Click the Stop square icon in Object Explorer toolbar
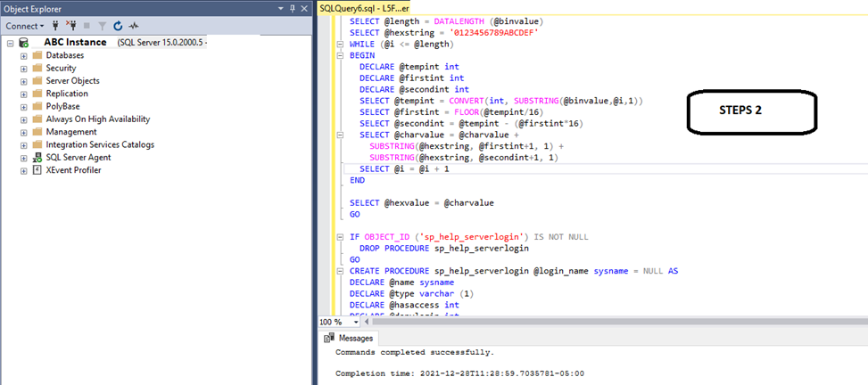 point(87,26)
